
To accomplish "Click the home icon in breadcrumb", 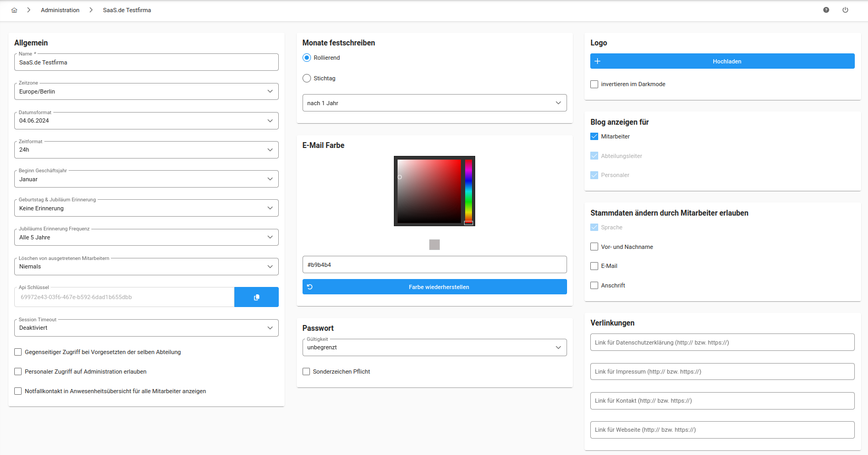I will pos(14,10).
